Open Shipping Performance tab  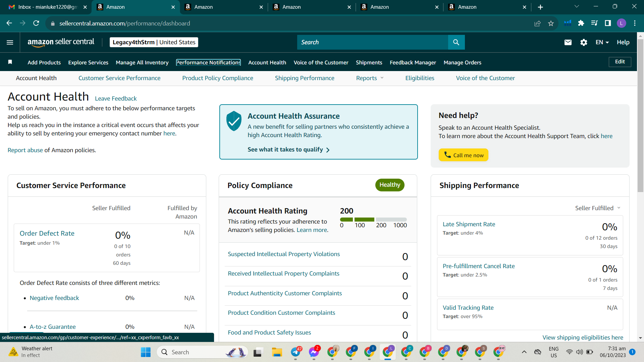[x=305, y=78]
